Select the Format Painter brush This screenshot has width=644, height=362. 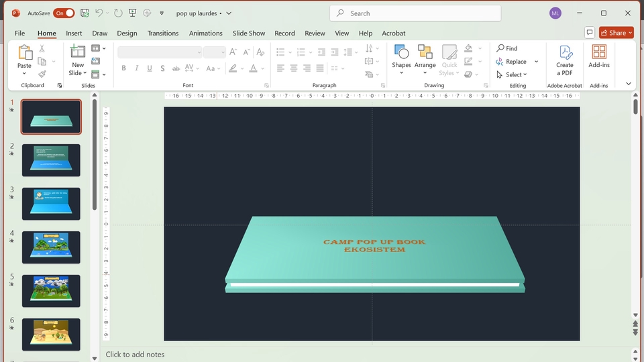point(42,74)
